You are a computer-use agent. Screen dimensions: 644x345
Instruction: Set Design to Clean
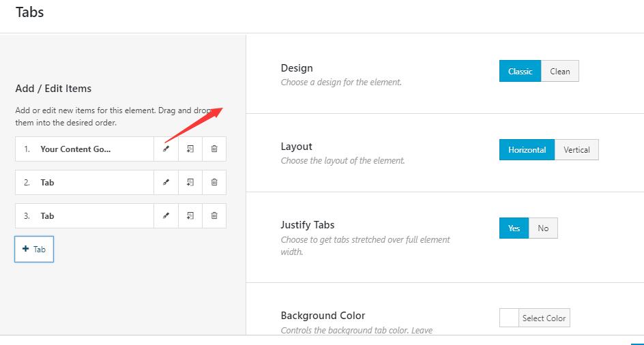[x=560, y=71]
